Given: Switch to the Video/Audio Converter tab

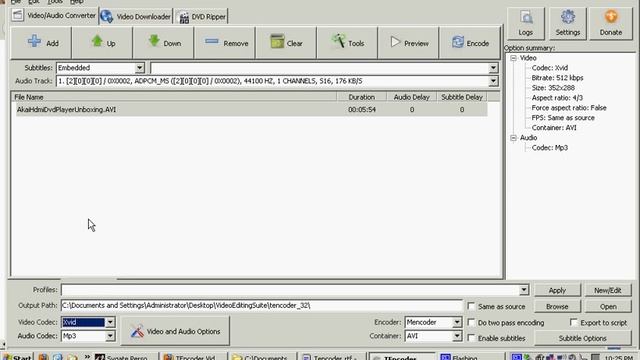Looking at the screenshot, I should pos(54,16).
